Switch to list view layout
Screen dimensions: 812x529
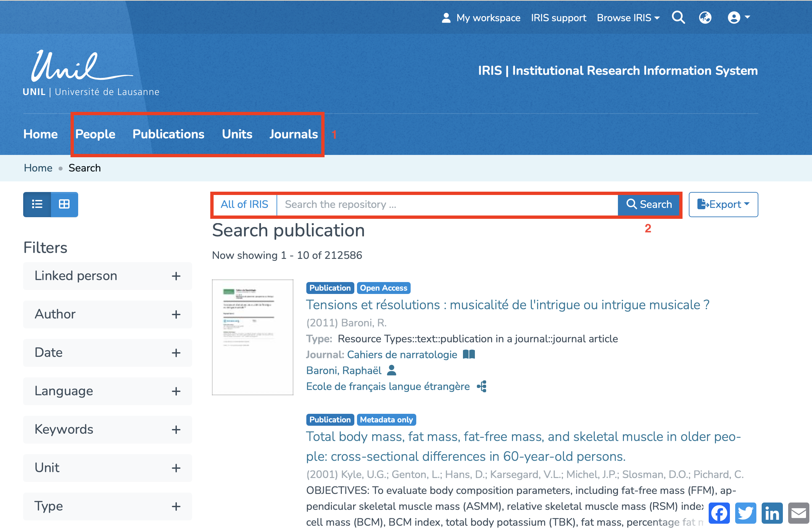(37, 204)
